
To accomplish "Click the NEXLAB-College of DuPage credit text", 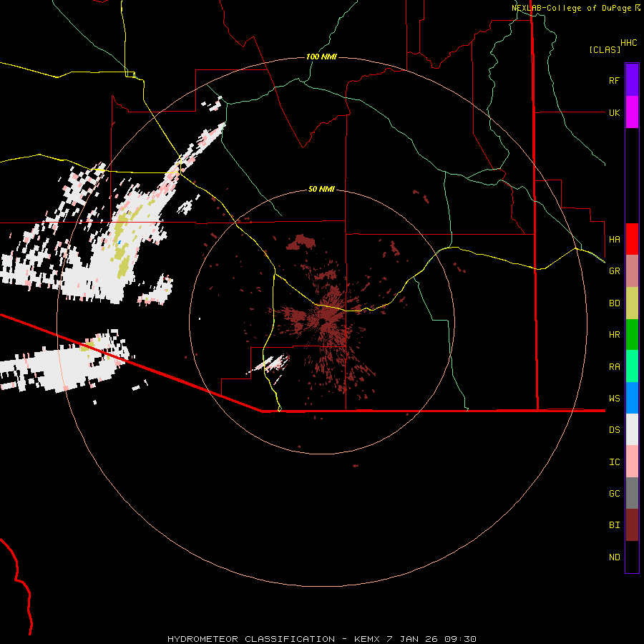I will click(x=572, y=8).
